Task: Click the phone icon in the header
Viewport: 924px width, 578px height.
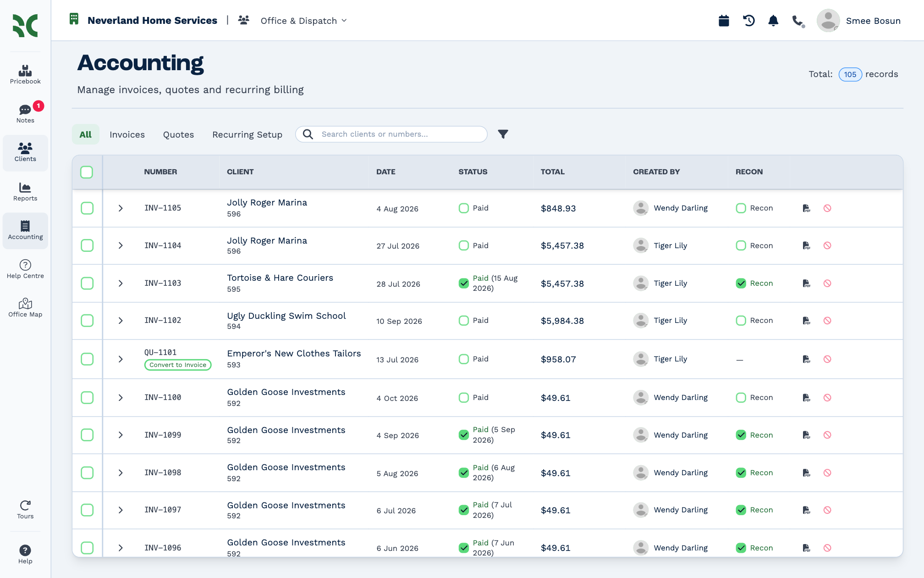Action: (x=798, y=21)
